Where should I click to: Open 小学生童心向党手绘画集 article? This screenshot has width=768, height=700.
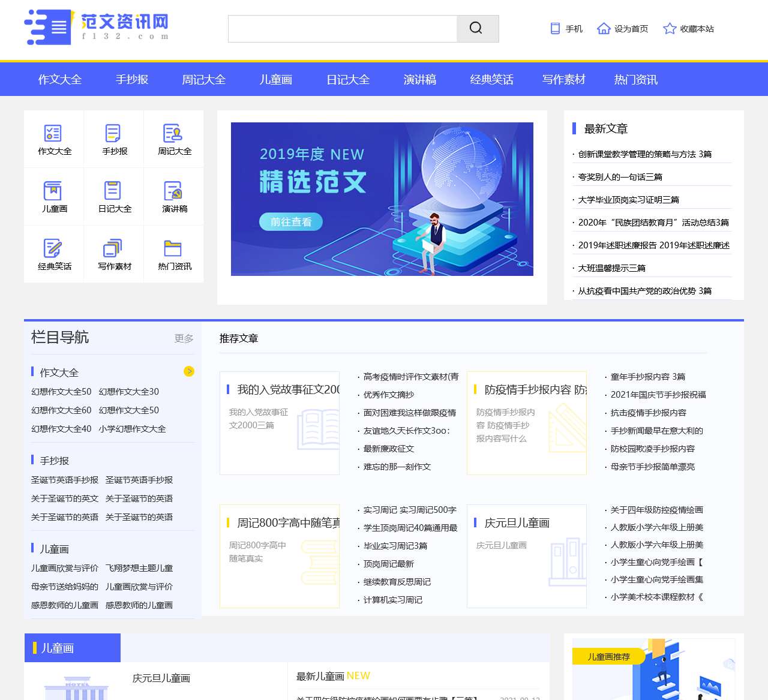point(657,579)
